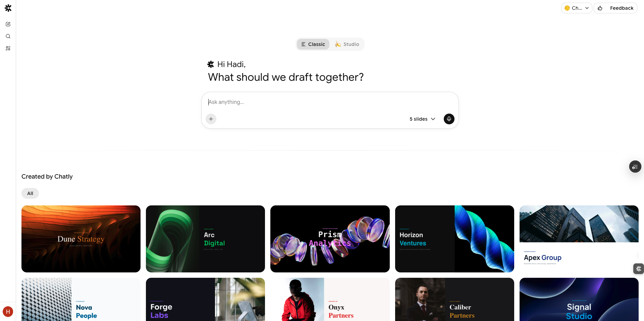Image resolution: width=644 pixels, height=321 pixels.
Task: Select the Prism Analytics template
Action: click(x=330, y=239)
